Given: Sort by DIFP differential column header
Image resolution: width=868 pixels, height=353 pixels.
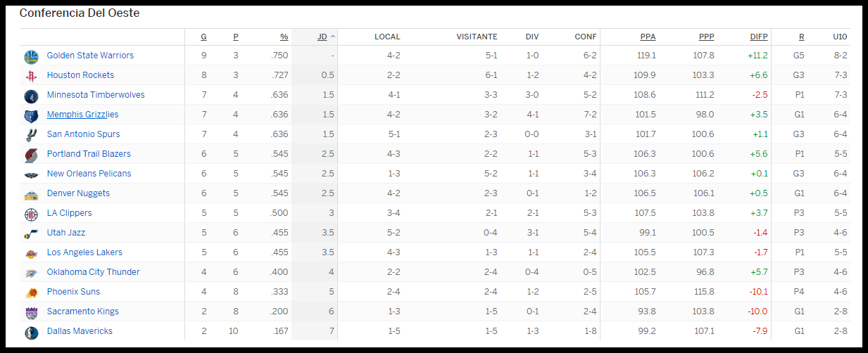Looking at the screenshot, I should [x=759, y=37].
